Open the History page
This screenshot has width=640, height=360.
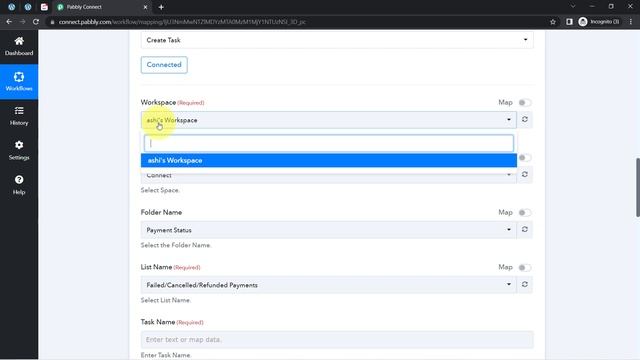coord(19,116)
